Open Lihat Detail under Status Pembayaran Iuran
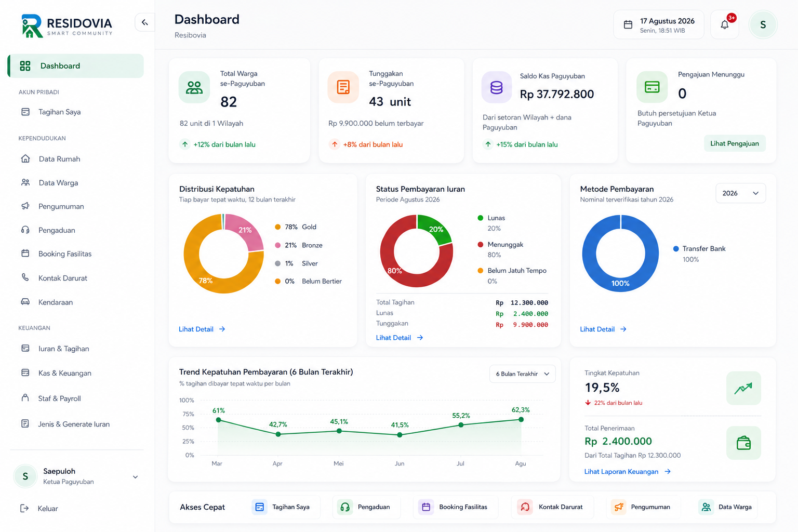 (400, 338)
